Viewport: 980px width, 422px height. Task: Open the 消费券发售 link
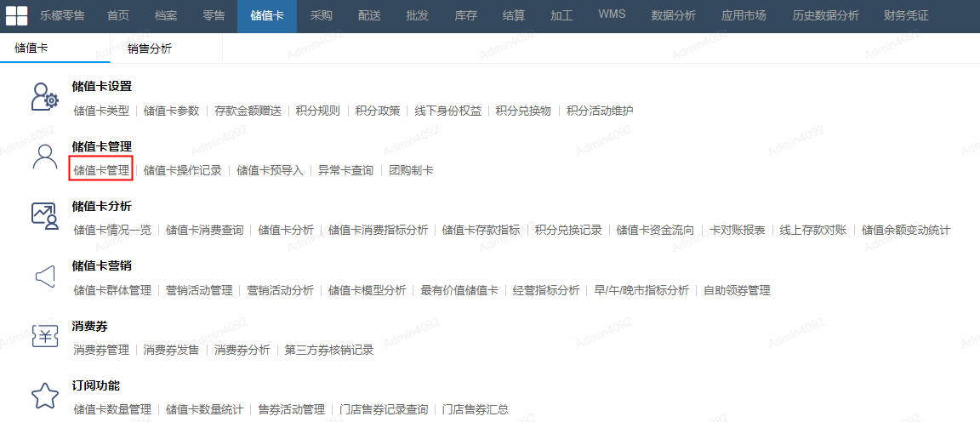pyautogui.click(x=172, y=350)
